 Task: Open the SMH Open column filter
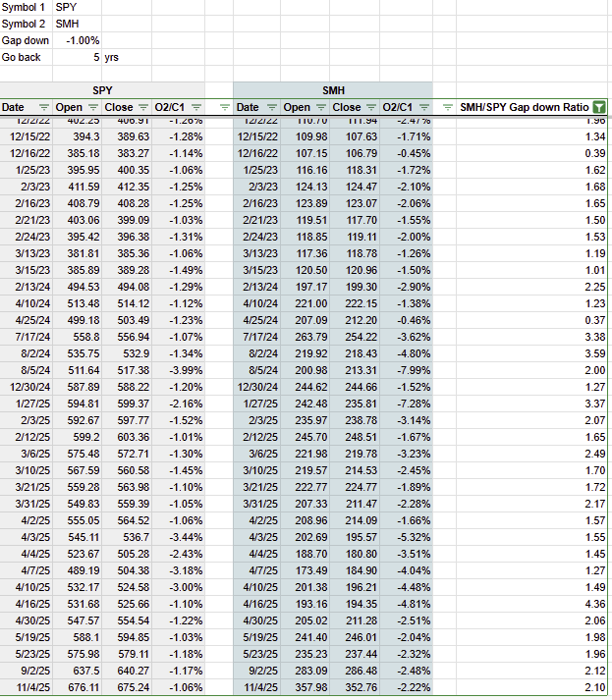[x=321, y=107]
